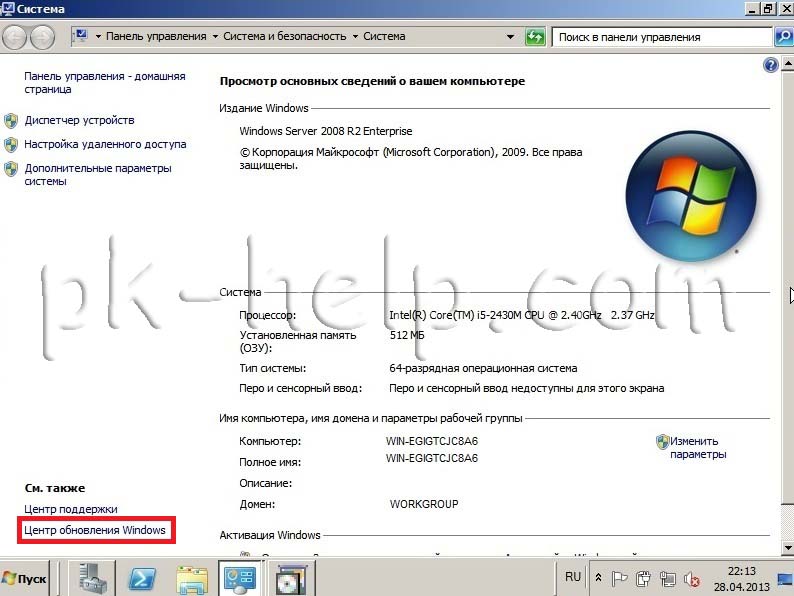
Task: Click 64-разрядная операционная система text
Action: click(483, 368)
